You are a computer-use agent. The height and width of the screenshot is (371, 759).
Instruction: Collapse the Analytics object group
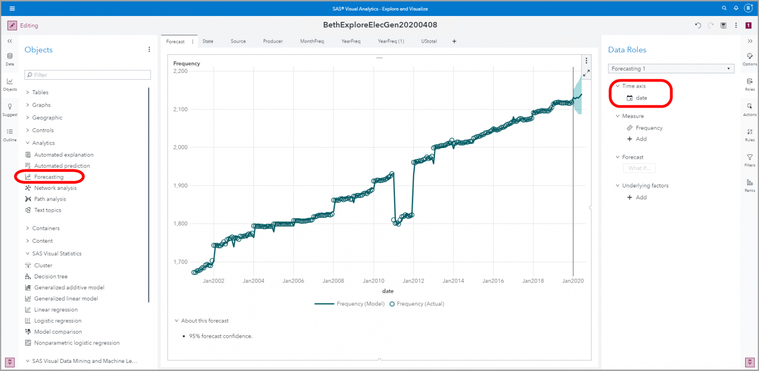pyautogui.click(x=28, y=143)
